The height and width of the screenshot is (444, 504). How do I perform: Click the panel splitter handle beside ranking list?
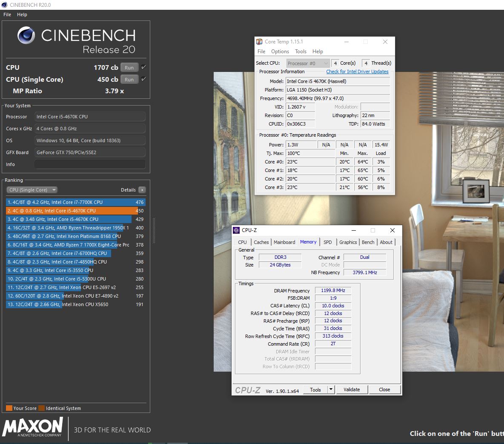(154, 231)
